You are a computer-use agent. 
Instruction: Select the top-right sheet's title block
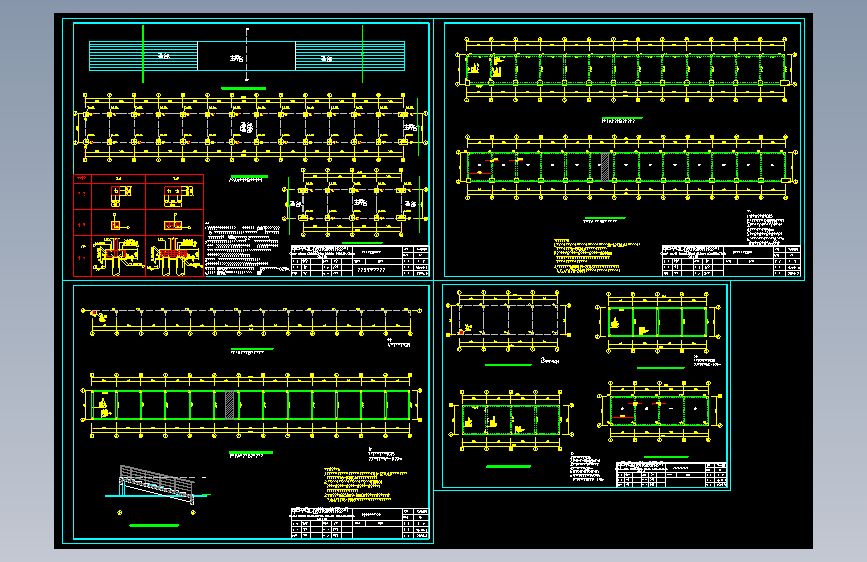(731, 261)
